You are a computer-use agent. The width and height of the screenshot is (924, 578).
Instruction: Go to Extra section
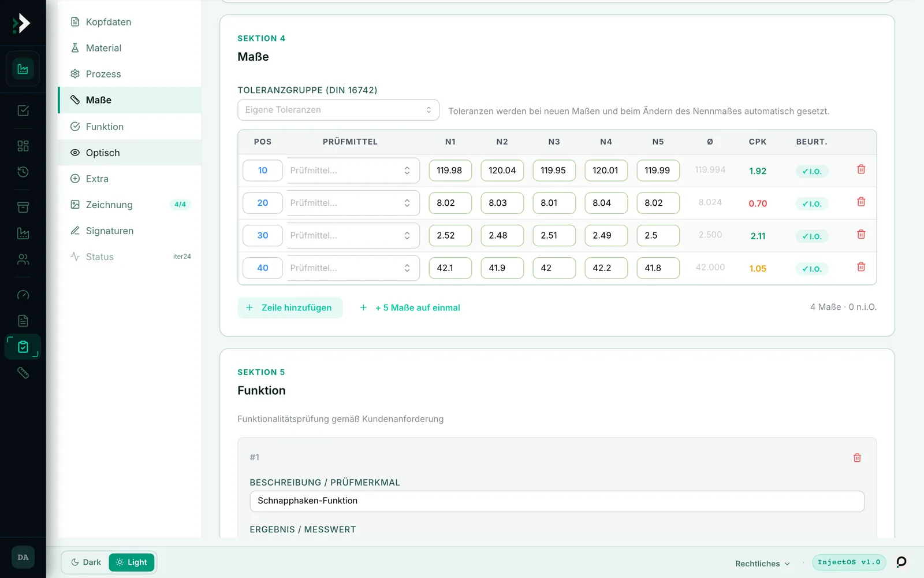point(130,179)
